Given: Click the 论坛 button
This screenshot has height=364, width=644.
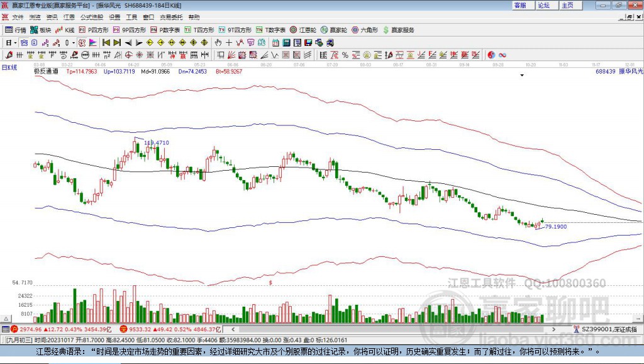Looking at the screenshot, I should tap(544, 5).
